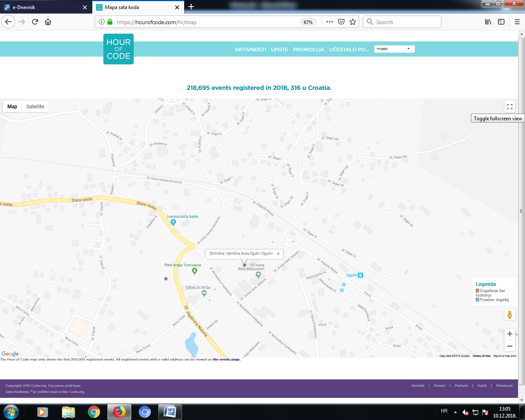Zoom out the map with minus button
The height and width of the screenshot is (420, 525).
(510, 346)
